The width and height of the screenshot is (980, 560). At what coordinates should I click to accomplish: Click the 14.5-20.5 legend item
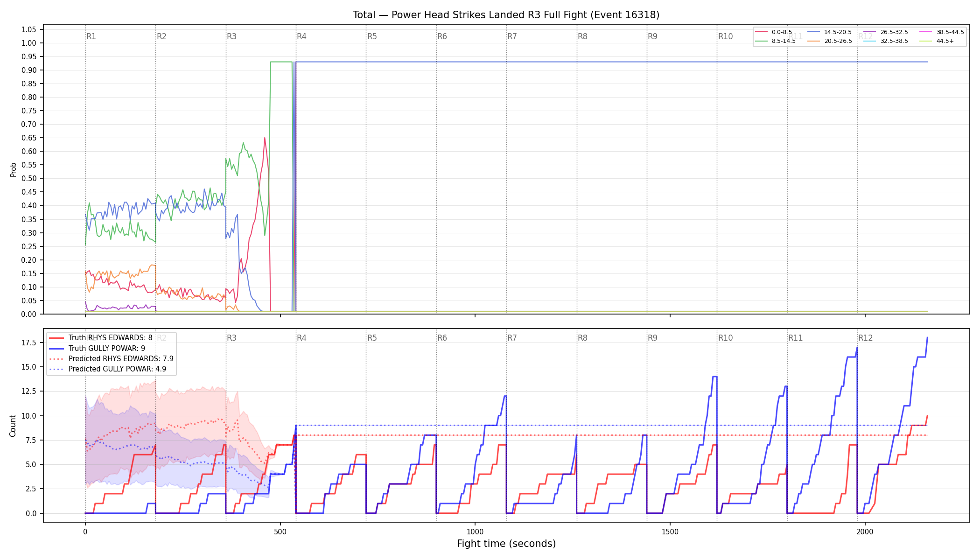[x=830, y=32]
